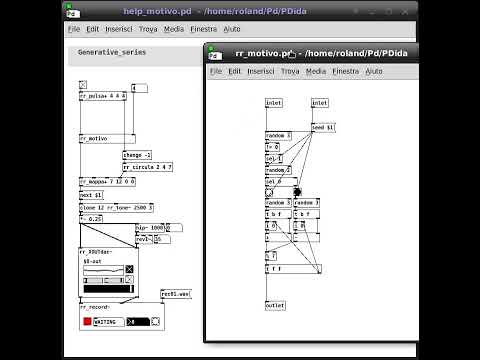The width and height of the screenshot is (480, 360).
Task: Open Media menu in help_motivo.pd window
Action: coord(174,29)
